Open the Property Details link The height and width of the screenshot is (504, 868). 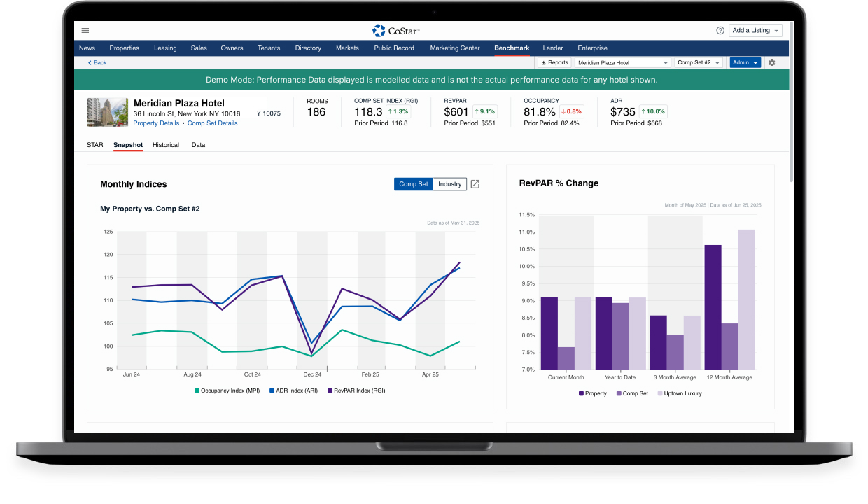tap(156, 123)
